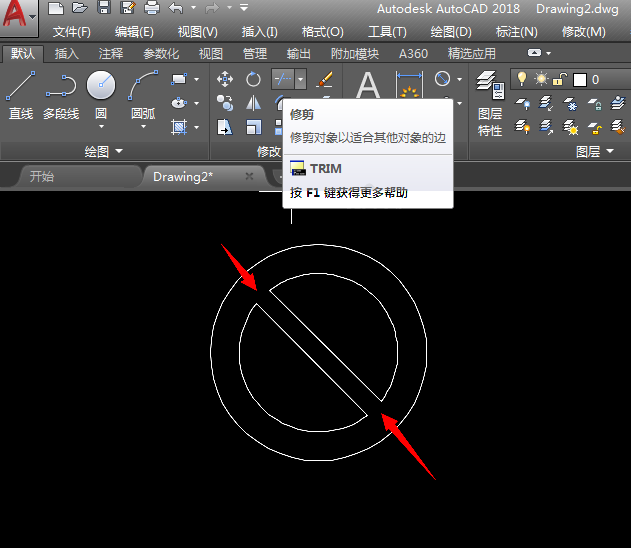Switch to the 插入 ribbon tab
Image resolution: width=631 pixels, height=548 pixels.
tap(67, 54)
